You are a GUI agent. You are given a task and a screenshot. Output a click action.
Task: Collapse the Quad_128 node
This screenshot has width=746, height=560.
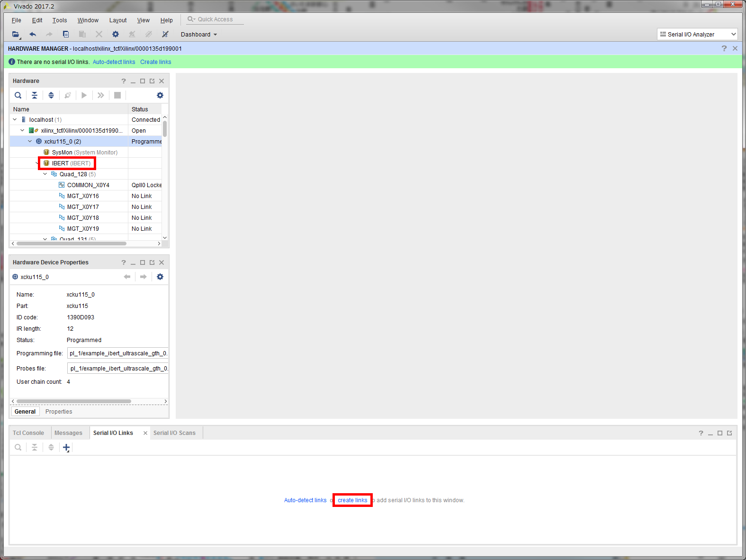point(45,174)
